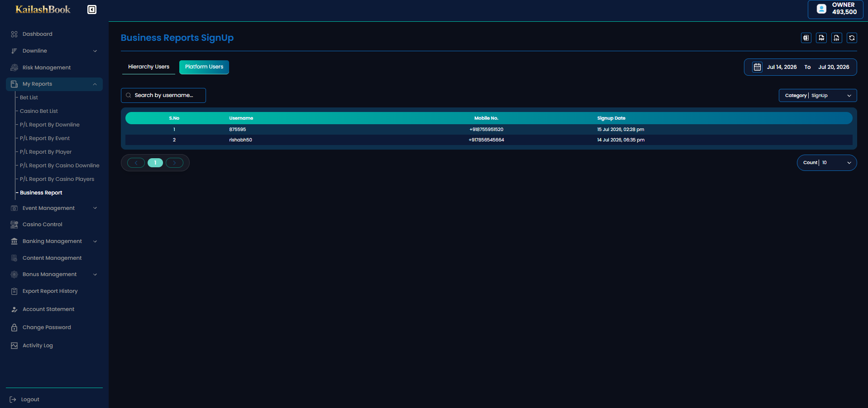Open Casino Bet List report
The height and width of the screenshot is (408, 868).
click(x=39, y=111)
